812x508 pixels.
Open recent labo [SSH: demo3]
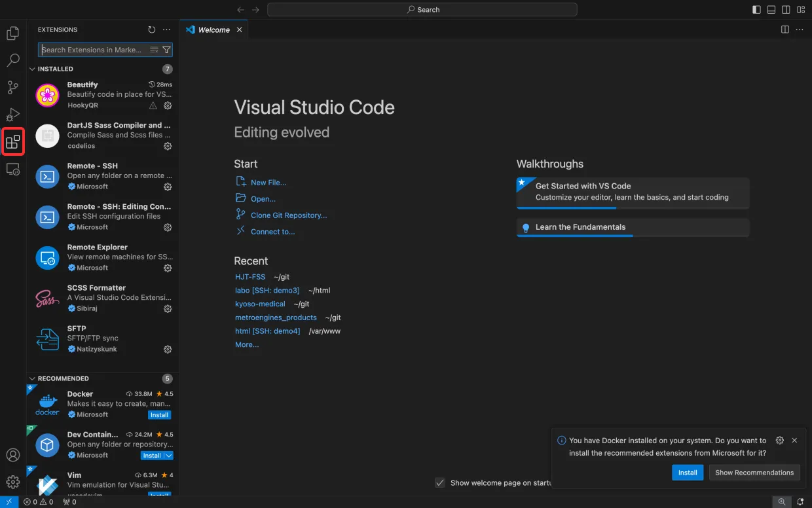[267, 291]
